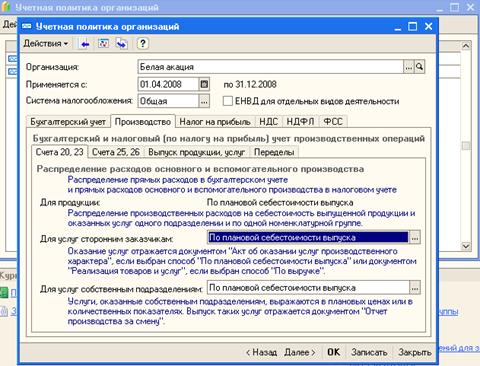This screenshot has width=480, height=366.
Task: Switch to the Бухгалтерский учет tab
Action: click(x=68, y=122)
